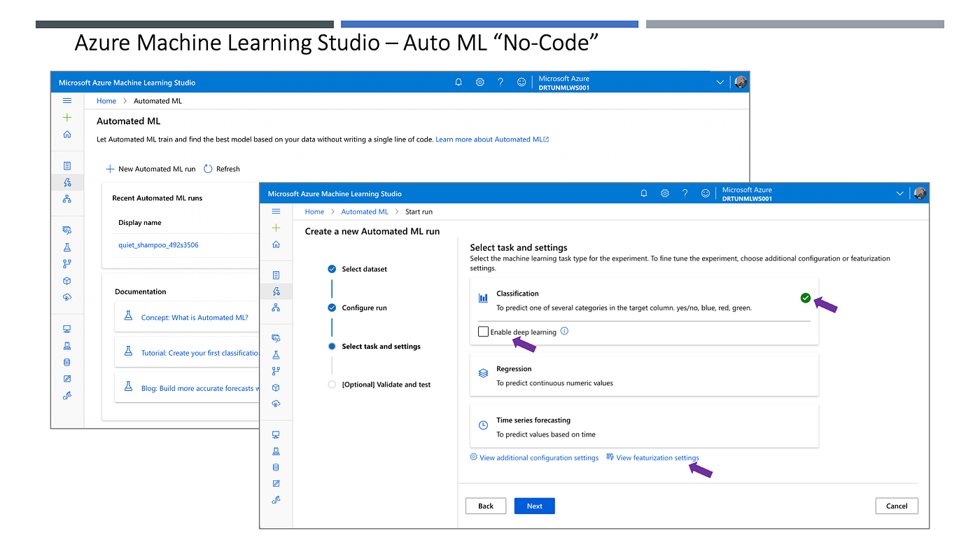Image resolution: width=980 pixels, height=552 pixels.
Task: Open Datastores cylinder icon in back window sidebar
Action: click(x=67, y=362)
